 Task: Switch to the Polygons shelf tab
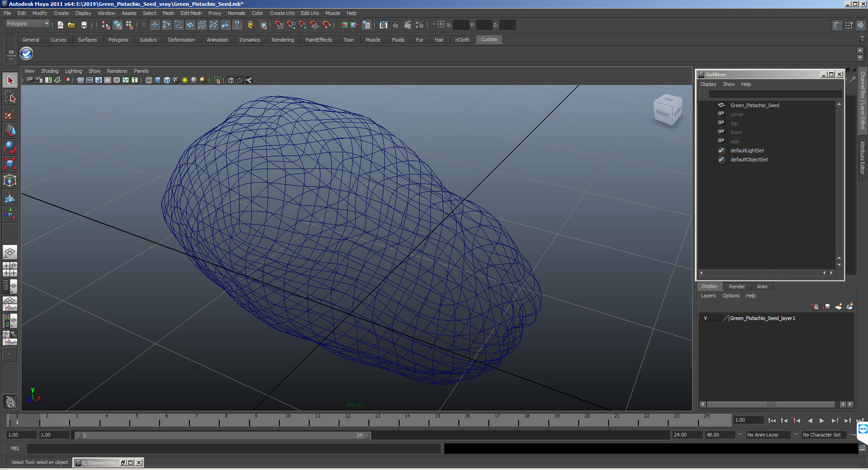[118, 40]
